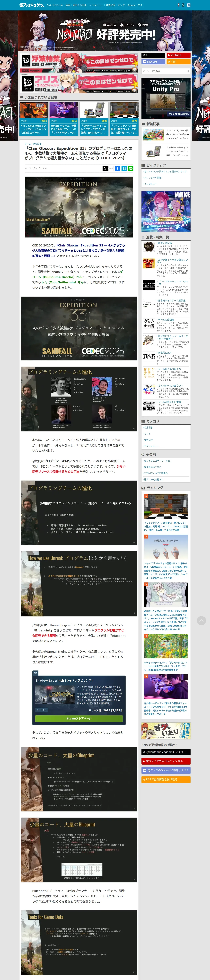Open the 女性向け category link
210x980 pixels.
(148, 440)
